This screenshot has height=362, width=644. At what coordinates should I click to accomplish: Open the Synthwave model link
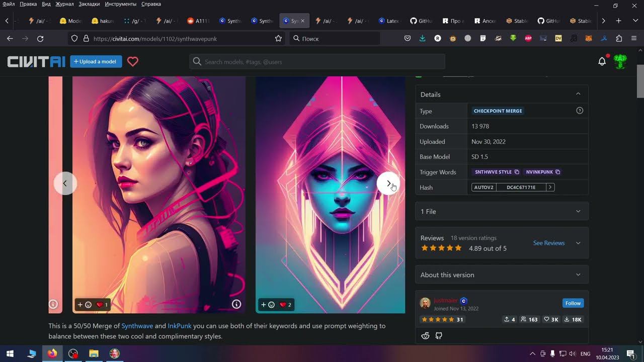tap(137, 326)
